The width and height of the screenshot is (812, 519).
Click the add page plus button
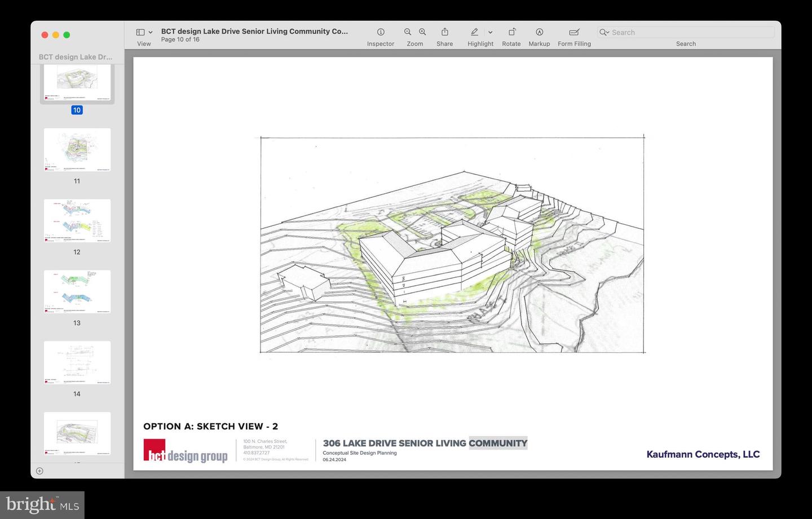pos(39,471)
